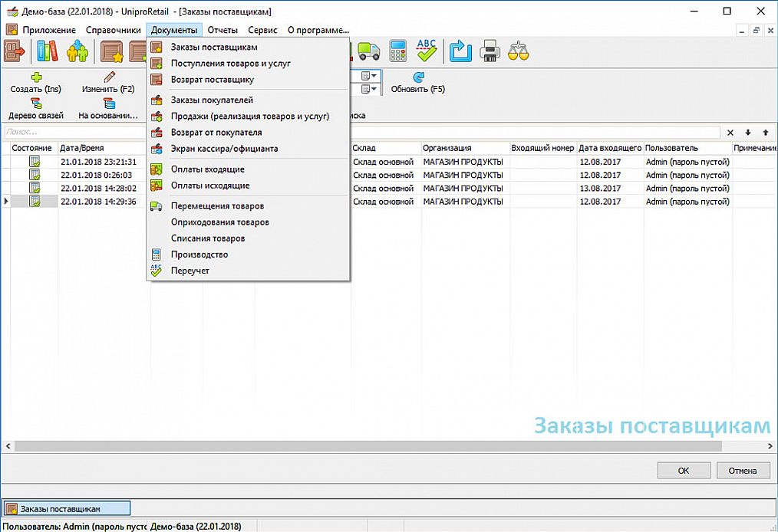The width and height of the screenshot is (778, 532).
Task: Click the blue export arrow toolbar icon
Action: (x=460, y=51)
